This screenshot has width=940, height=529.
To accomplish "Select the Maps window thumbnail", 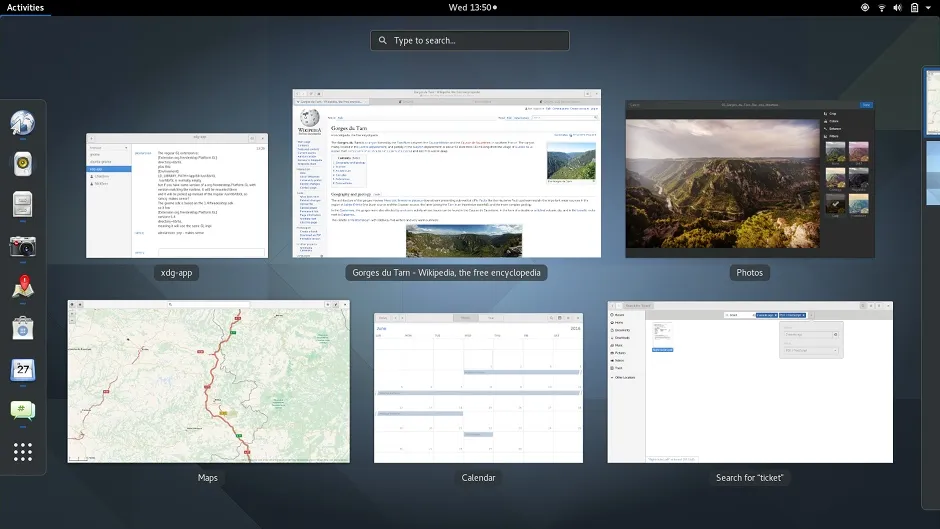I will pyautogui.click(x=208, y=381).
